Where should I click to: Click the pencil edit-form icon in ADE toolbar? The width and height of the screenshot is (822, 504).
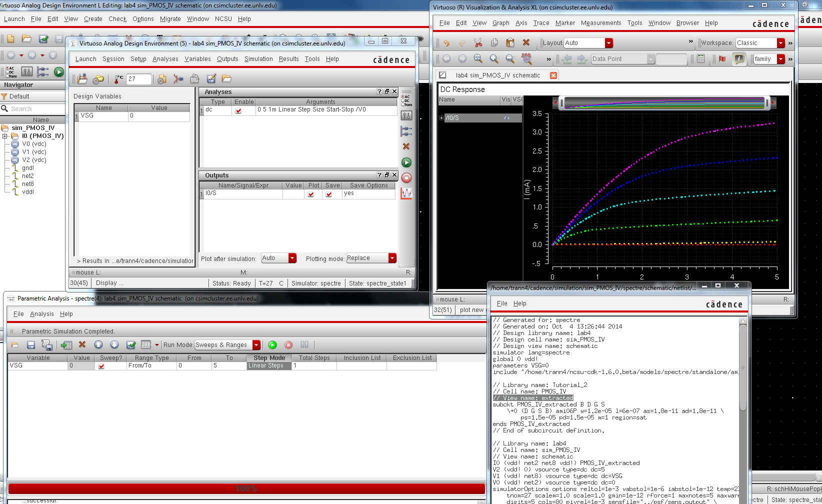211,78
